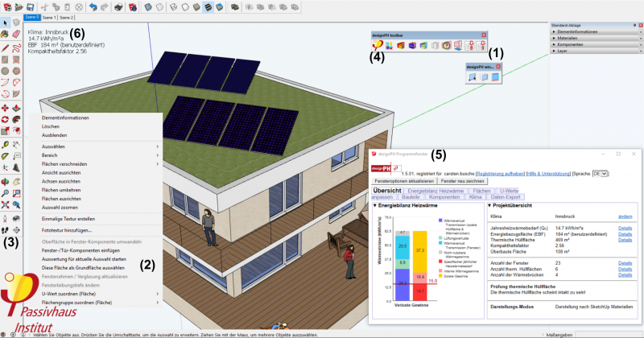Select the Paint Bucket tool
644x338 pixels.
pos(5,34)
